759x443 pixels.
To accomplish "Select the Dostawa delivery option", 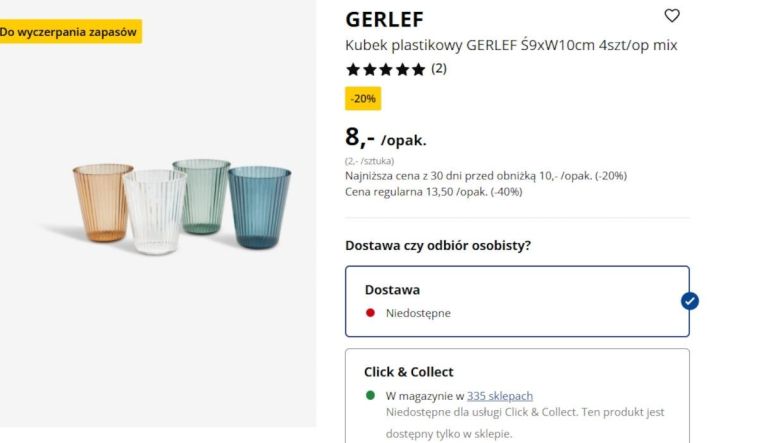I will click(x=516, y=301).
